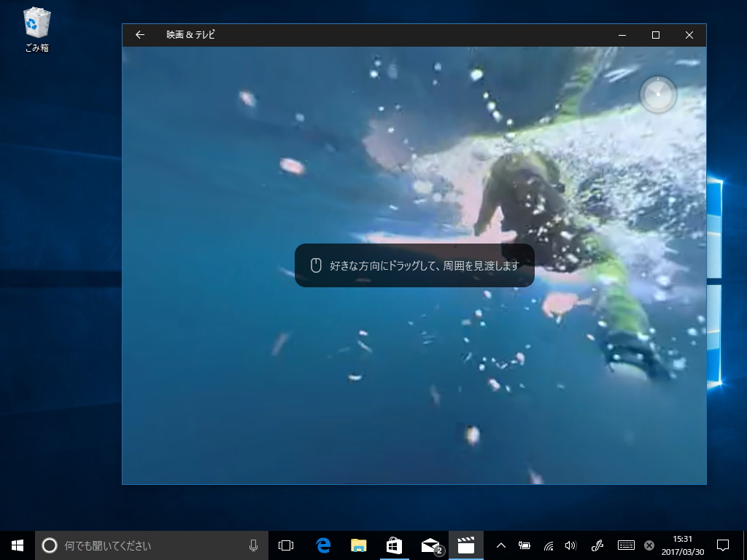Click the Cortana circle icon
Viewport: 747px width, 560px height.
pos(50,545)
